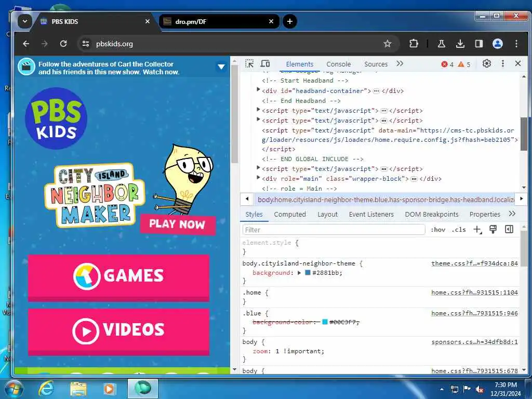
Task: Select the End Headband comment line
Action: tap(301, 101)
